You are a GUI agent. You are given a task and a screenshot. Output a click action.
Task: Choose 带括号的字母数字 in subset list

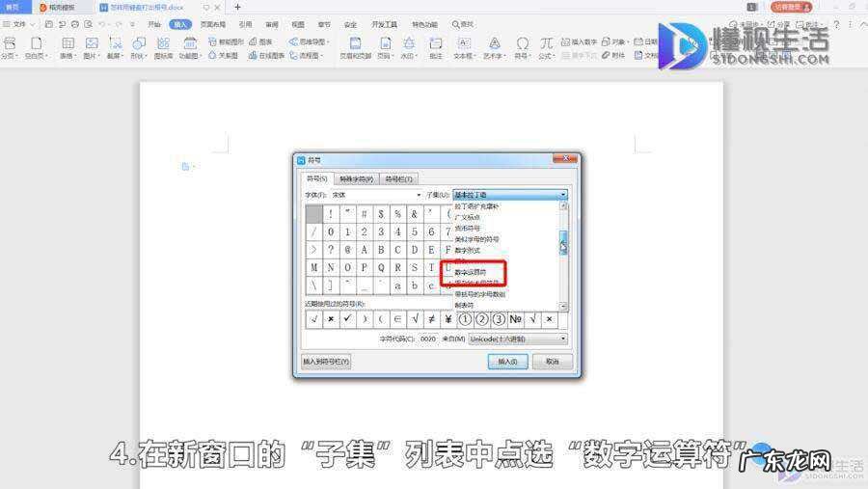point(480,294)
